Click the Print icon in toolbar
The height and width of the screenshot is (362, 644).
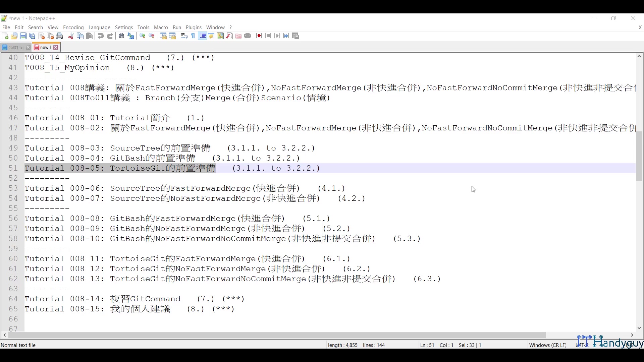pyautogui.click(x=59, y=36)
